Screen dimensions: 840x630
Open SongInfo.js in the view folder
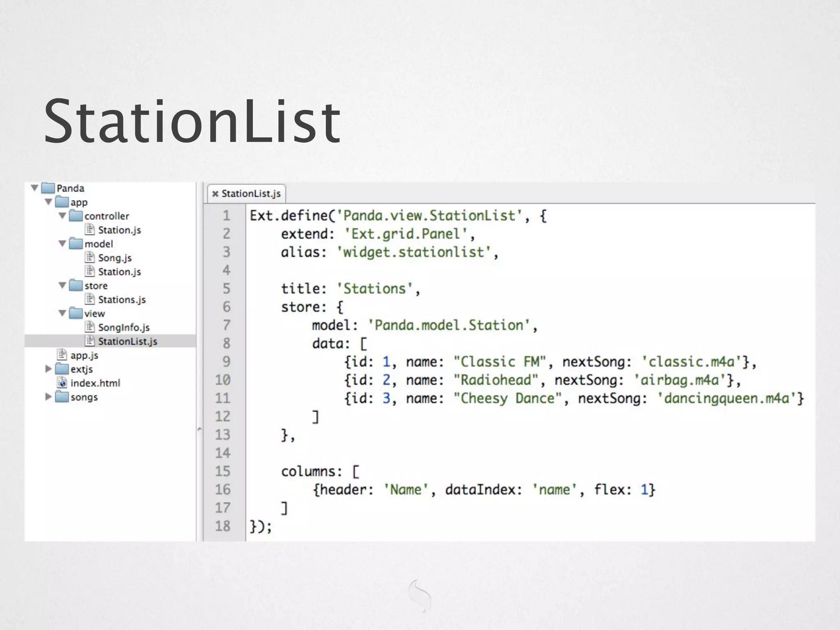(124, 328)
